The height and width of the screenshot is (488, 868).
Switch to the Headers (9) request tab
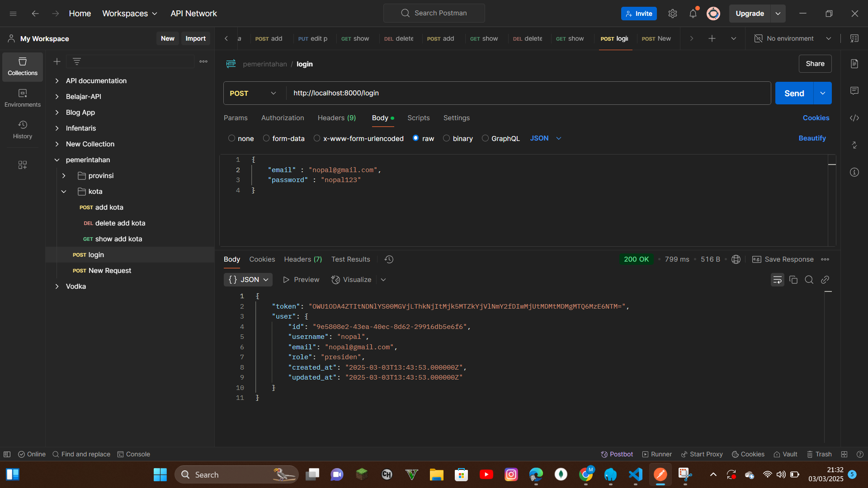[x=336, y=118]
